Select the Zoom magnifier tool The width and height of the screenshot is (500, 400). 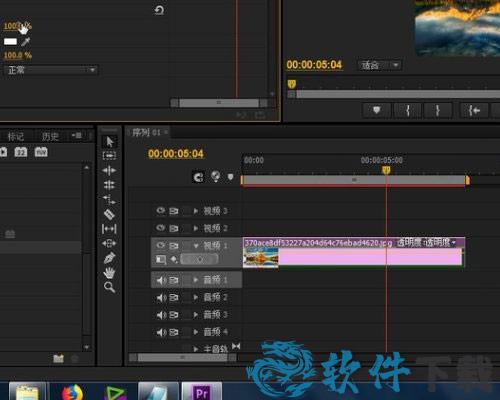(109, 287)
